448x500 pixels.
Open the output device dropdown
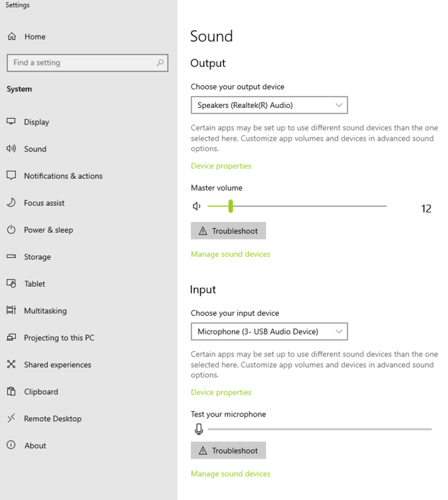click(269, 105)
